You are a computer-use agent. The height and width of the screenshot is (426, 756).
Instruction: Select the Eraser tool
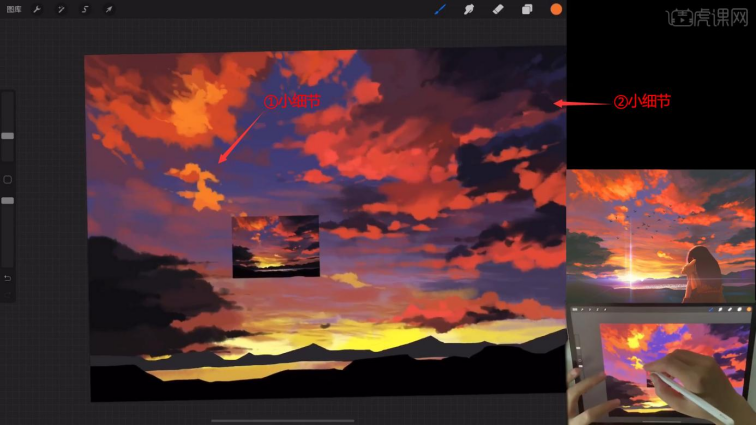point(498,9)
